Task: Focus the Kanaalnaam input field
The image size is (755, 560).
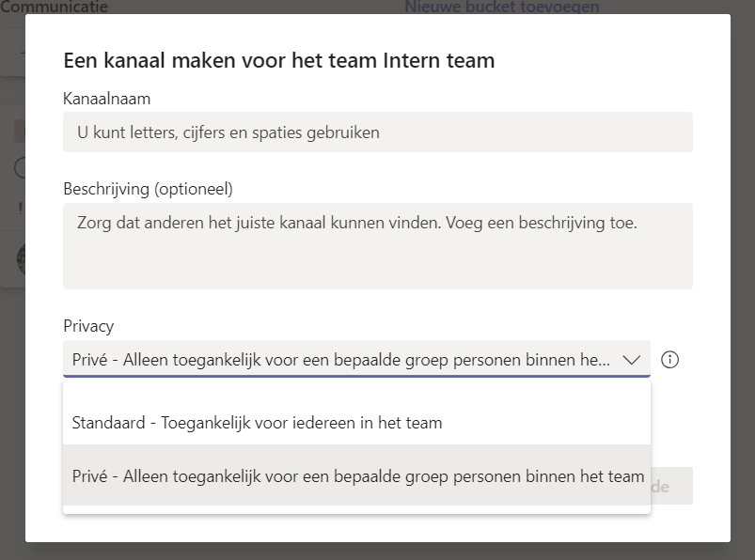Action: click(x=378, y=132)
